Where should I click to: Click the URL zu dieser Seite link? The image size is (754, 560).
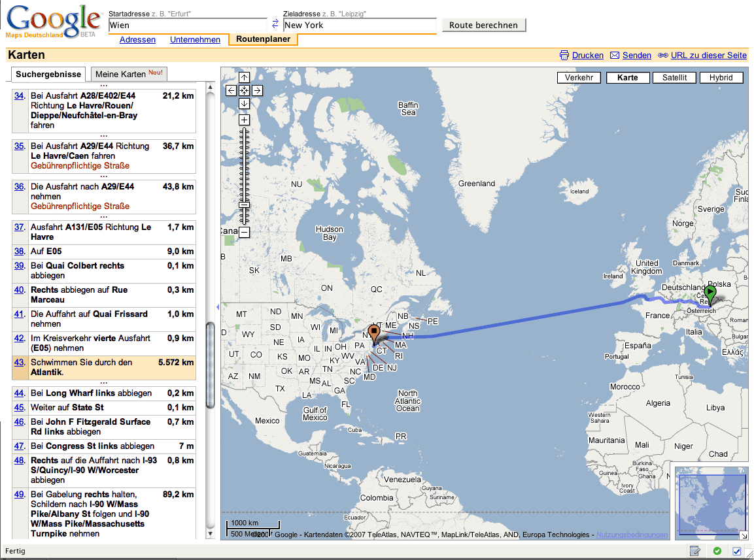(709, 56)
